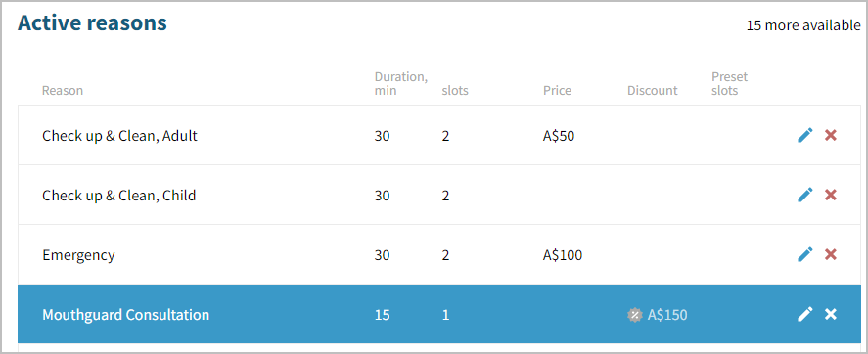Remove the Emergency reason with red X
Screen dimensions: 868x354
tap(831, 254)
